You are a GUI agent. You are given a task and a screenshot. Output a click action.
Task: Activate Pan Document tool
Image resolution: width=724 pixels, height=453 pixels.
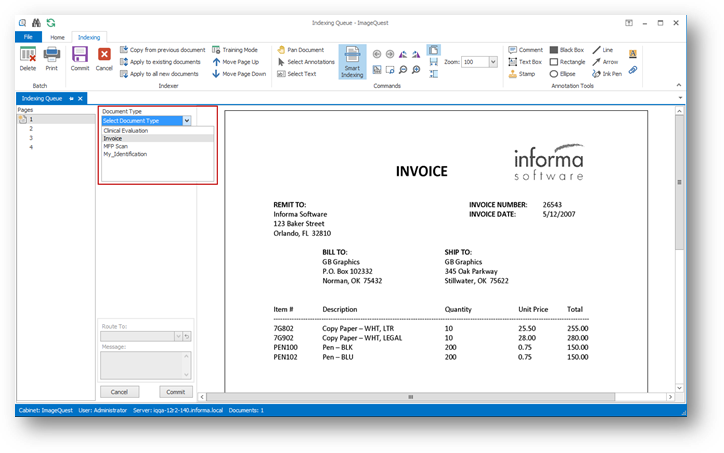tap(301, 50)
